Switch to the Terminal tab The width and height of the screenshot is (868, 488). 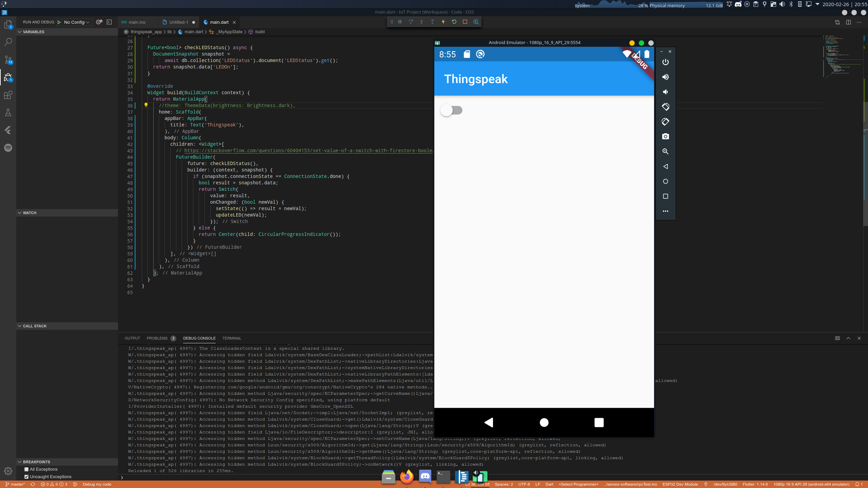coord(232,338)
